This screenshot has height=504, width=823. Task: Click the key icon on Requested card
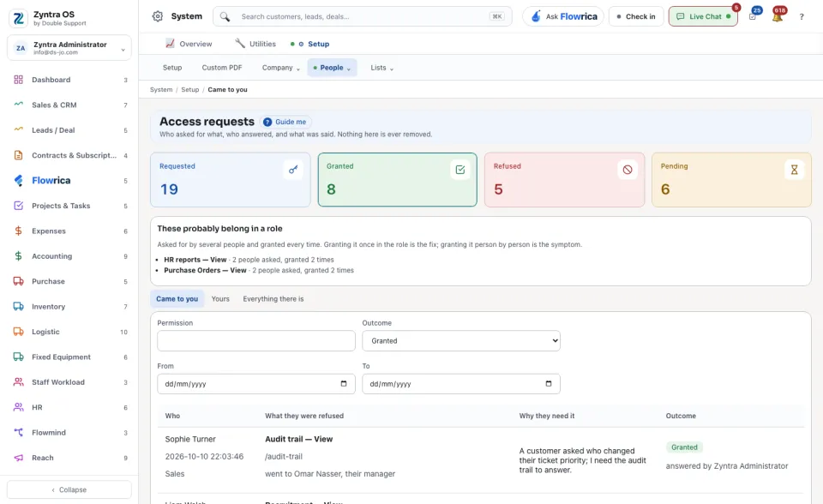(x=293, y=170)
